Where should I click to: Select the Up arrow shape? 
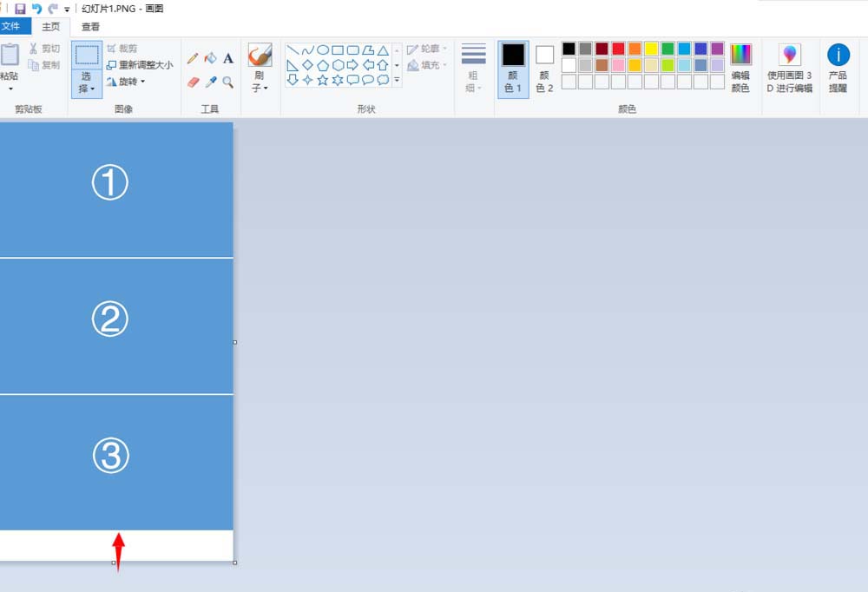[x=383, y=65]
